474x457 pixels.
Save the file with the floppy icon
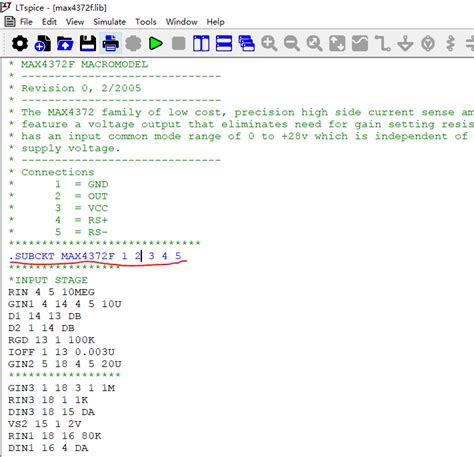pyautogui.click(x=88, y=44)
